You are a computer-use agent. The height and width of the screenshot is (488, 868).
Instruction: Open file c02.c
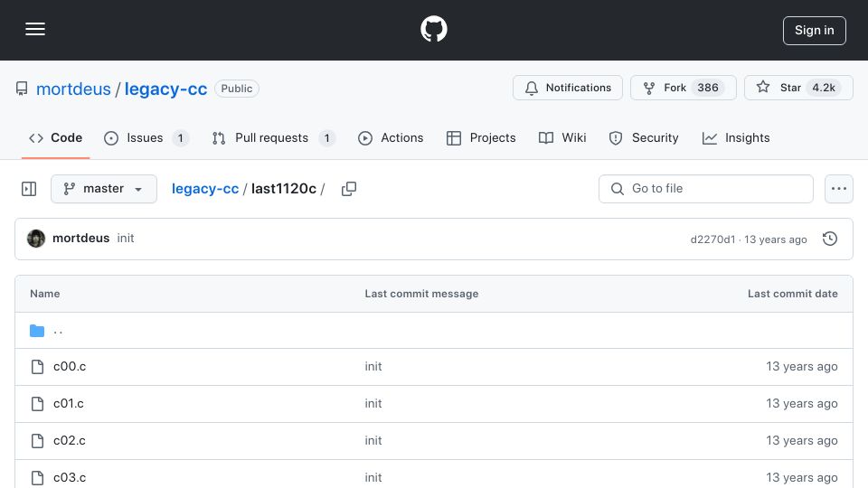[70, 440]
